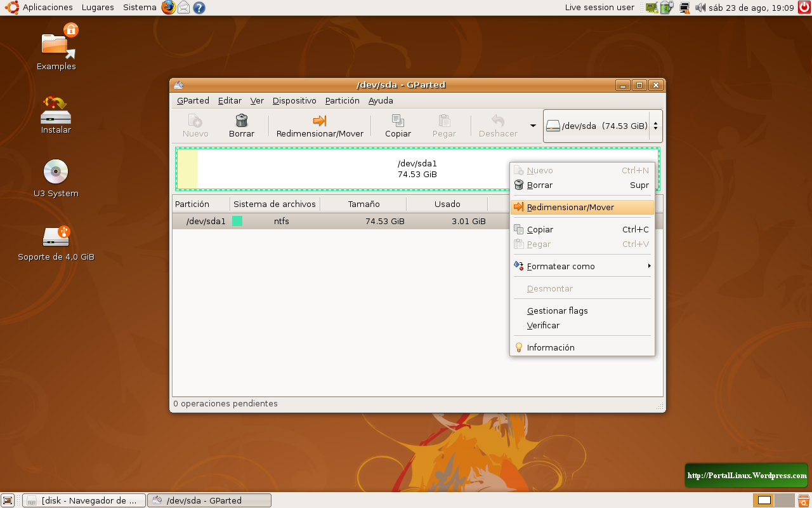Click the /dev/sda - GParted taskbar button
The width and height of the screenshot is (812, 508).
pyautogui.click(x=209, y=500)
